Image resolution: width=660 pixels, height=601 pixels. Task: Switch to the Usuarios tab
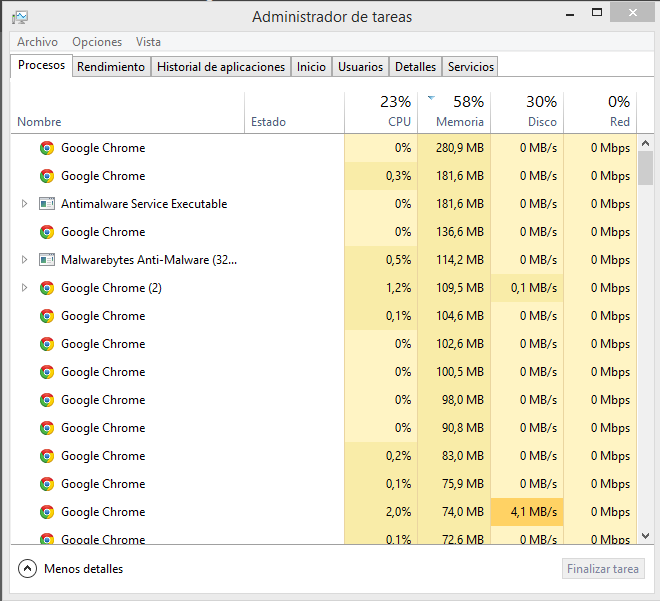[360, 67]
